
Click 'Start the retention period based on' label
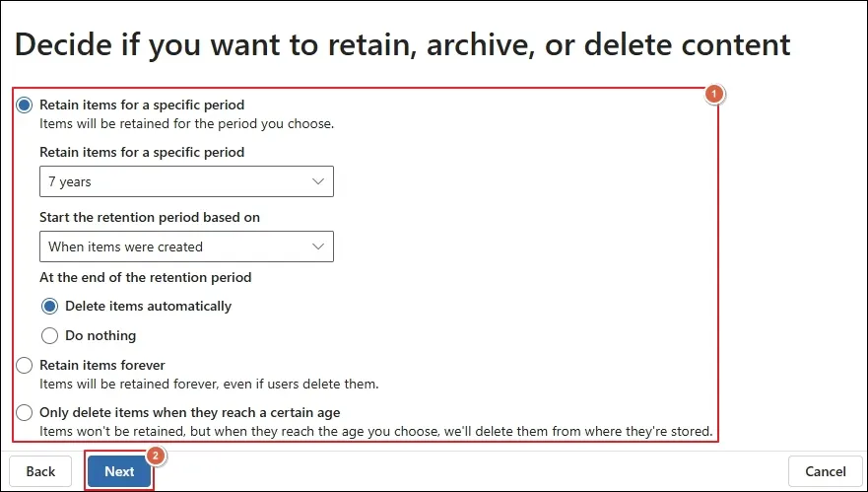pyautogui.click(x=150, y=217)
